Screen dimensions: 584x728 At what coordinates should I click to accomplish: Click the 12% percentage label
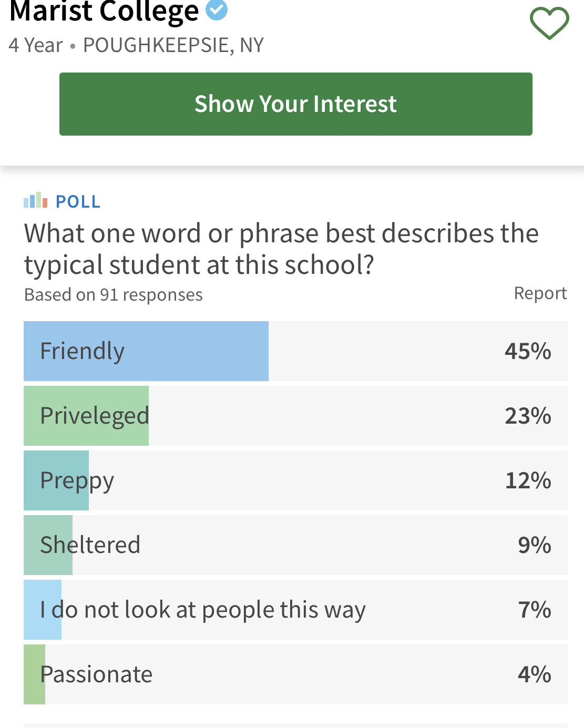(x=528, y=480)
